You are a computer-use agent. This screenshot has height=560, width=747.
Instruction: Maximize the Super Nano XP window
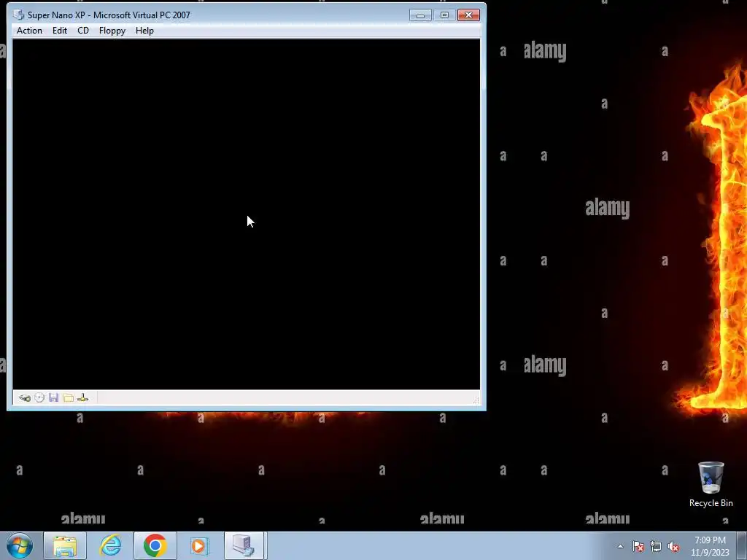coord(444,15)
